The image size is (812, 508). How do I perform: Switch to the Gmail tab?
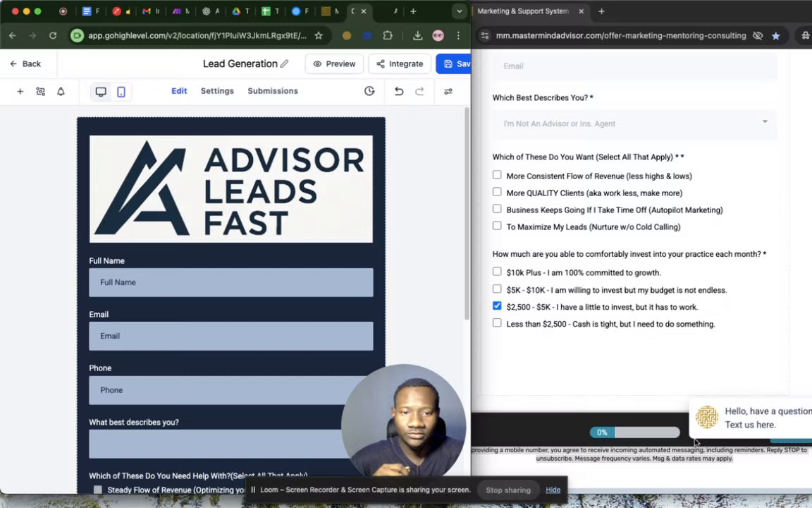coord(150,11)
